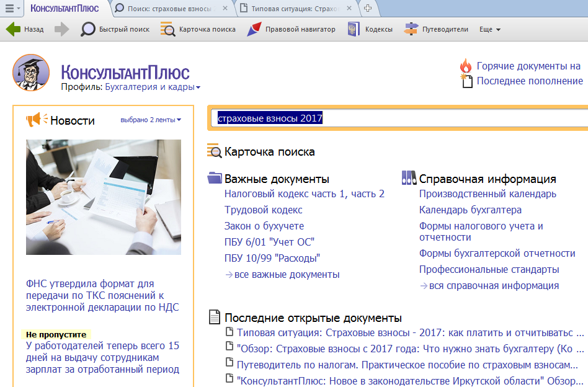Click the flame icon for hot documents
Viewport: 588px width, 387px height.
pyautogui.click(x=466, y=66)
